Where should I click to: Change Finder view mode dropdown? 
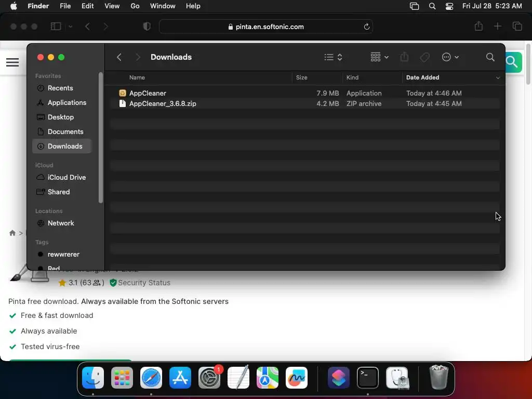point(333,57)
